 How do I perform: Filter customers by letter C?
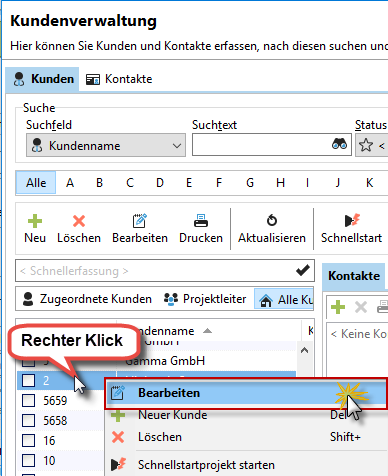click(130, 183)
